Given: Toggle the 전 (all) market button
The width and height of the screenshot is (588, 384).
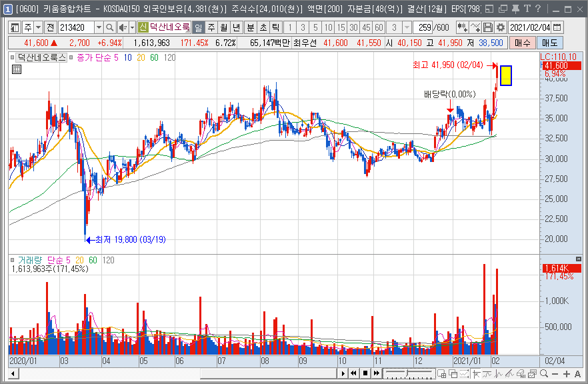Looking at the screenshot, I should click(x=50, y=27).
